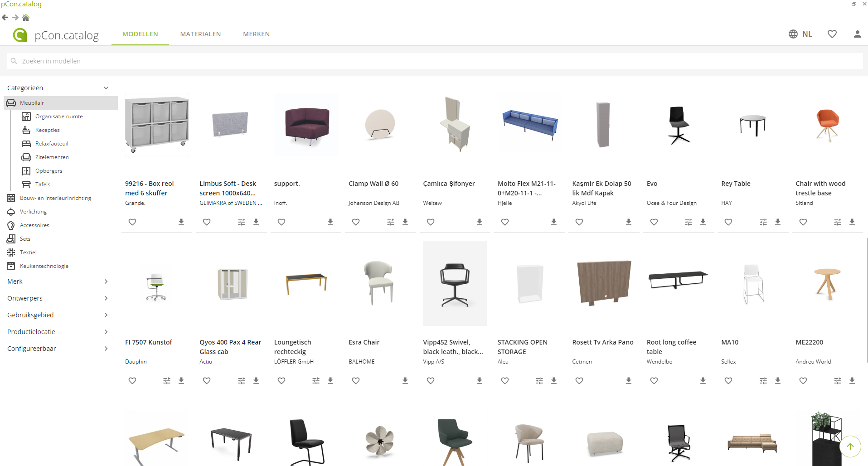Configure the STACKING OPEN STORAGE
Image resolution: width=868 pixels, height=466 pixels.
click(x=539, y=381)
